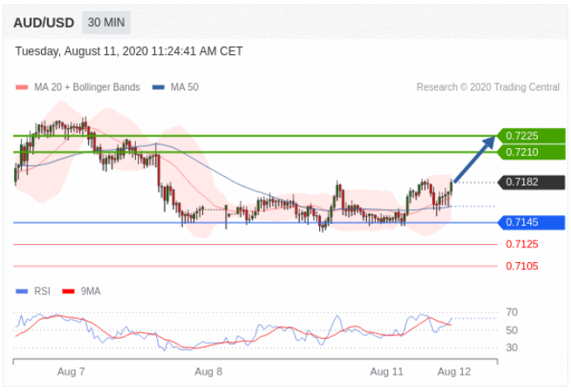Select the 0.7225 resistance price label
Screen dimensions: 571x392
click(x=531, y=136)
